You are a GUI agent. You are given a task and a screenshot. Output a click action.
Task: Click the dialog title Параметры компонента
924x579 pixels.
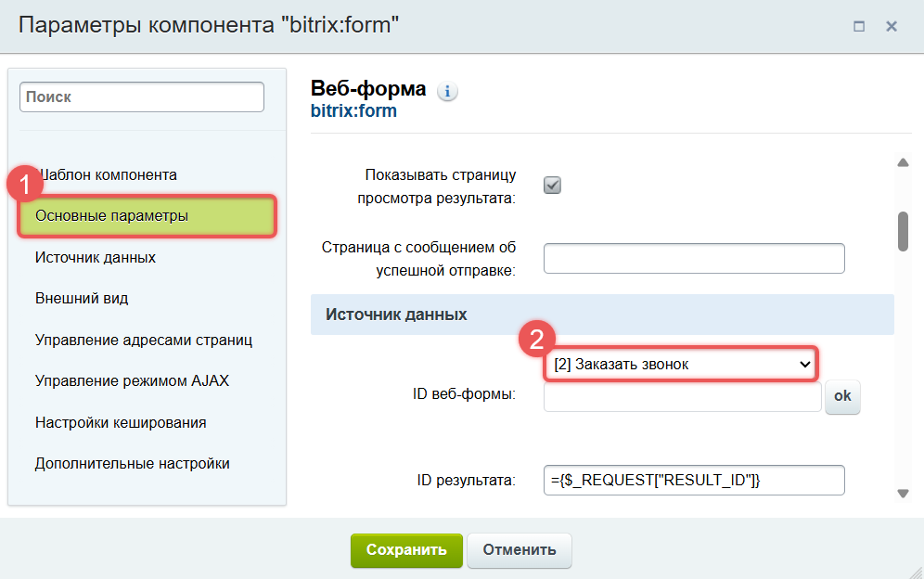click(x=209, y=25)
